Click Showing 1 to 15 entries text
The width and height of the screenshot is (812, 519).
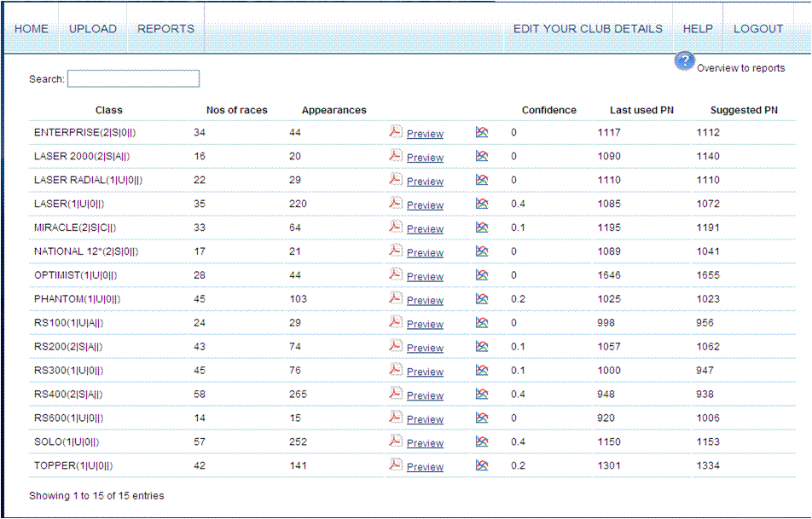96,496
